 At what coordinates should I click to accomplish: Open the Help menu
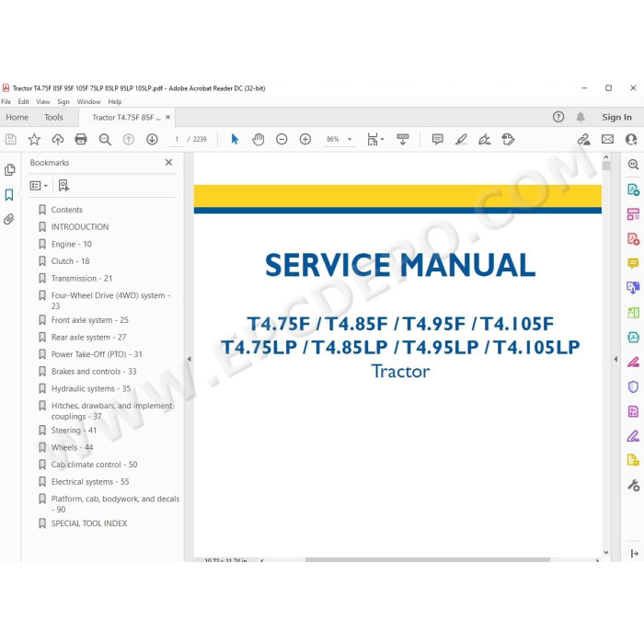(x=115, y=102)
